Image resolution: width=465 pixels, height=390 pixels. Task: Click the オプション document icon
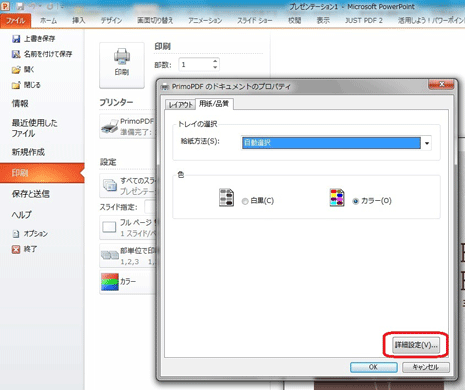pyautogui.click(x=16, y=234)
